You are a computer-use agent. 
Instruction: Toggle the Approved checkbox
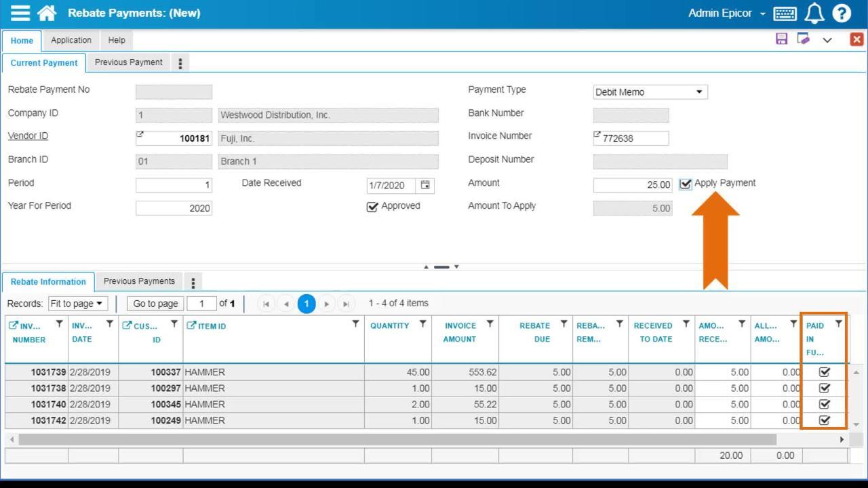[372, 207]
